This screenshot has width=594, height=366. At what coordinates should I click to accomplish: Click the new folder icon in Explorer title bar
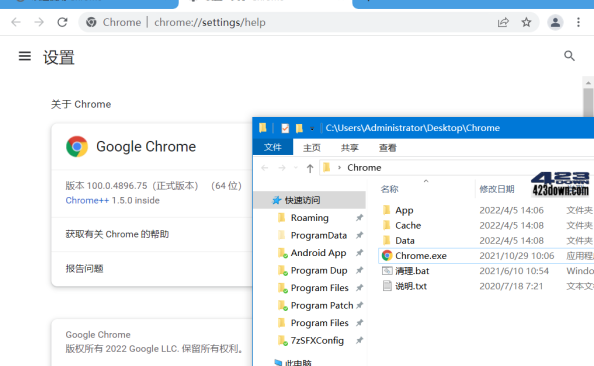point(299,128)
